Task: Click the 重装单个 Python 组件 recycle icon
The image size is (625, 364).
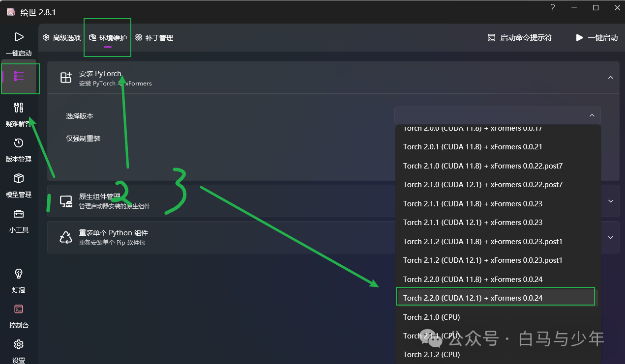Action: tap(66, 237)
